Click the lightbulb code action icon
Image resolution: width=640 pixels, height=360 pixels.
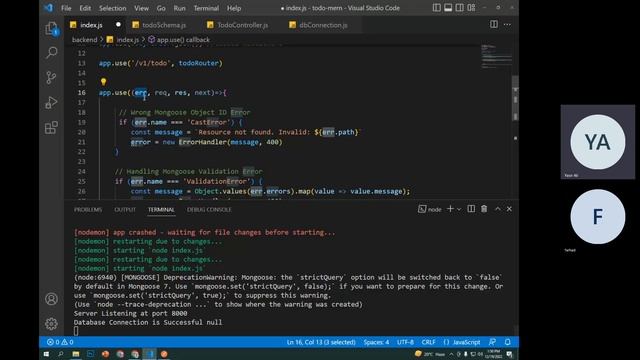pyautogui.click(x=103, y=82)
